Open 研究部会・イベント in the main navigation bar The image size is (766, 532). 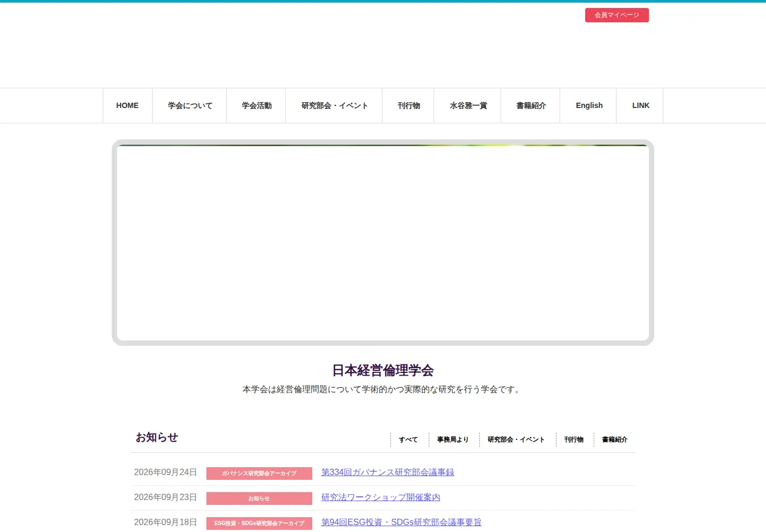tap(334, 105)
